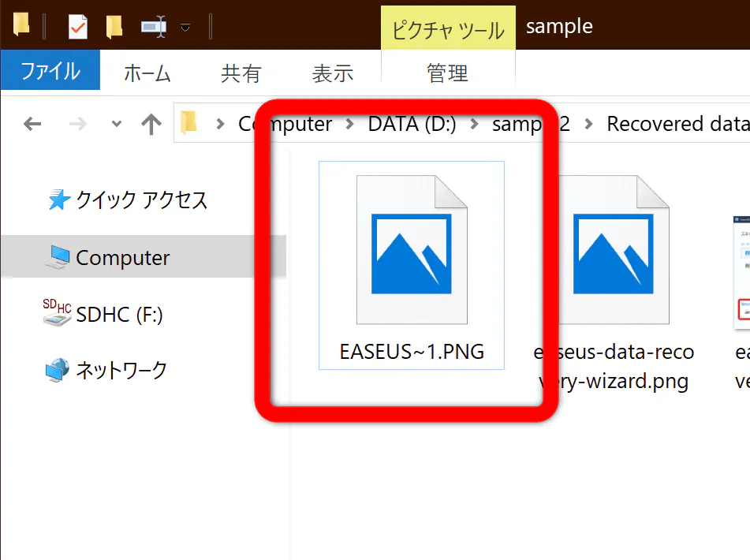
Task: Click the EASEUS~1.PNG file name label
Action: click(x=412, y=352)
